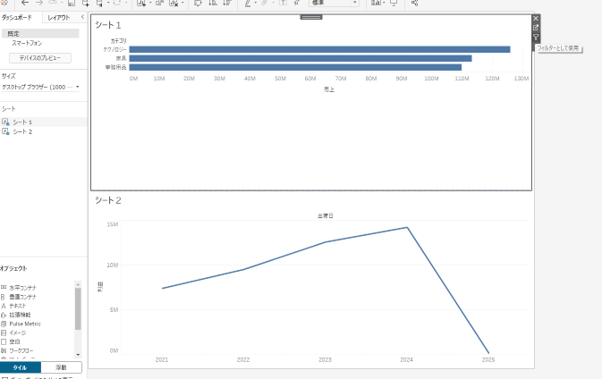Open the Show Me dropdown arrow

[384, 3]
